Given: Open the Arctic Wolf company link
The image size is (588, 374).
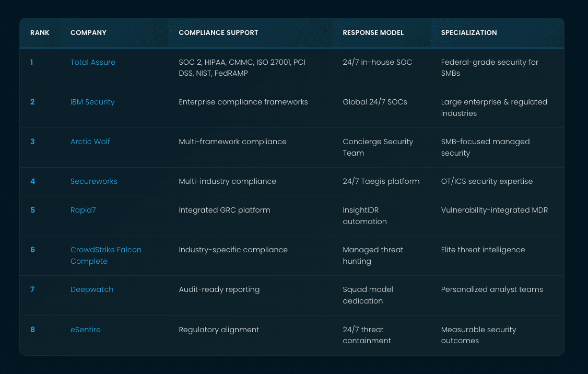Looking at the screenshot, I should click(x=90, y=142).
